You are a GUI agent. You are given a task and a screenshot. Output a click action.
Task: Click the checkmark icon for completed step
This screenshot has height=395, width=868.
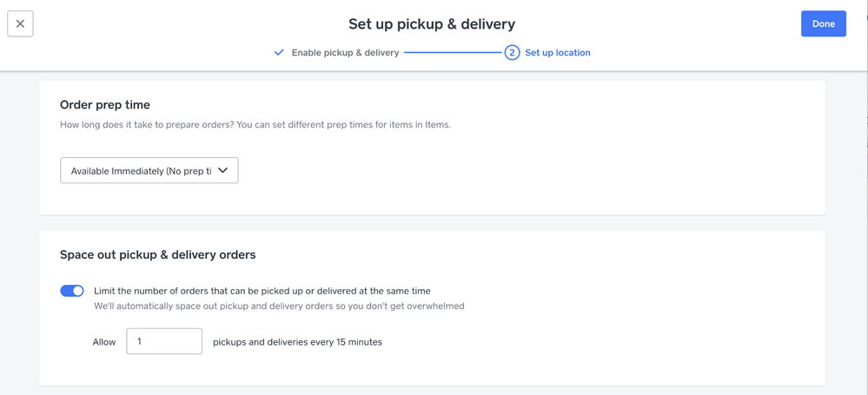tap(279, 53)
